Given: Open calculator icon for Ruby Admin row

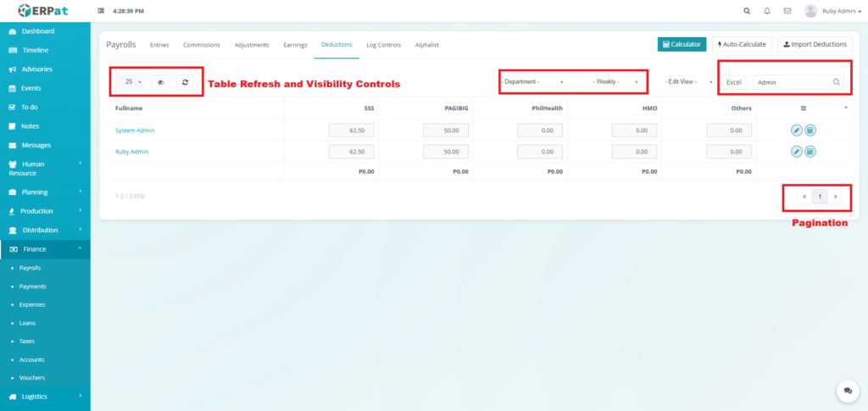Looking at the screenshot, I should pos(810,152).
